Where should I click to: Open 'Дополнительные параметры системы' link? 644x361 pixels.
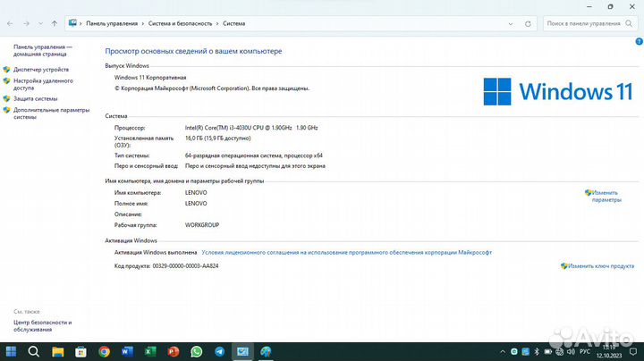(x=51, y=113)
